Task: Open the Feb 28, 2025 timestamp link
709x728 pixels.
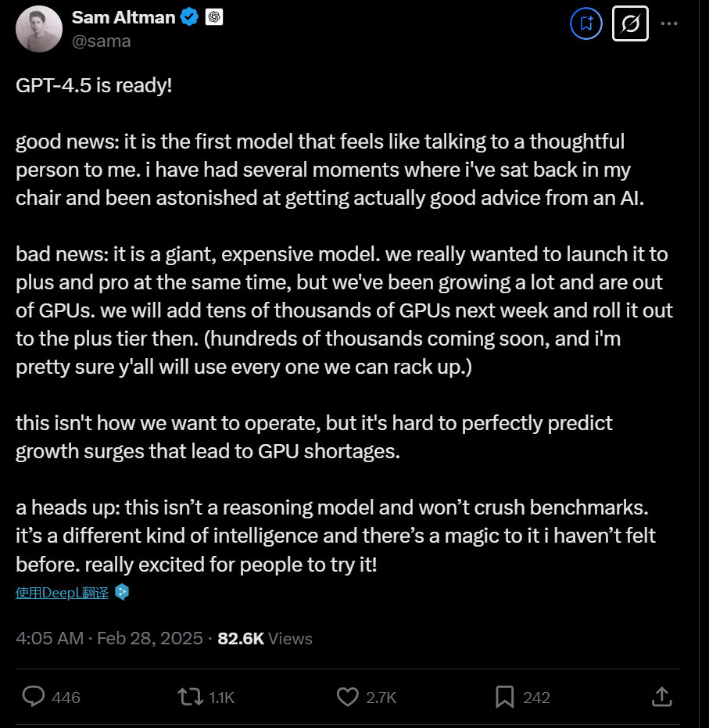Action: click(x=106, y=638)
